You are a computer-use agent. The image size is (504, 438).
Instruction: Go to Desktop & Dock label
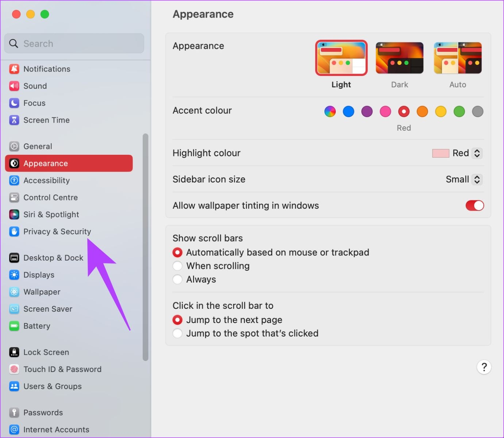(x=53, y=258)
